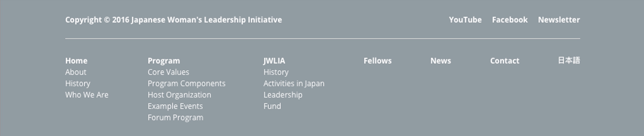This screenshot has width=644, height=136.
Task: Click the Newsletter link
Action: (559, 20)
